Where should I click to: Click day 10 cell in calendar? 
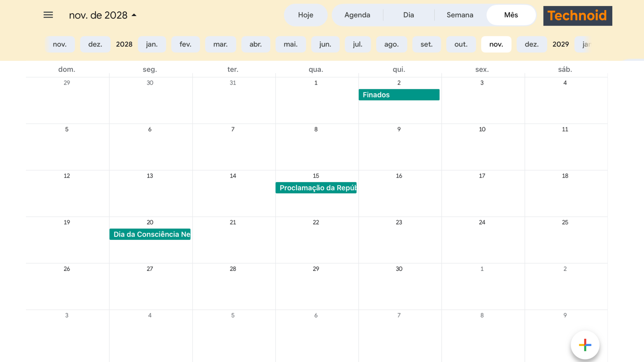(x=482, y=129)
